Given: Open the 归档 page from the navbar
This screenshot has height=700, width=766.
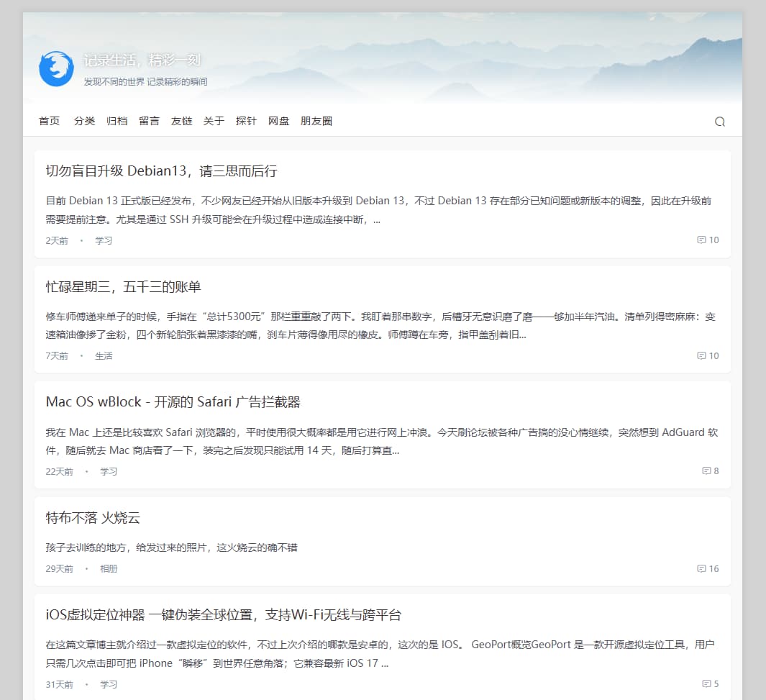Looking at the screenshot, I should click(117, 121).
